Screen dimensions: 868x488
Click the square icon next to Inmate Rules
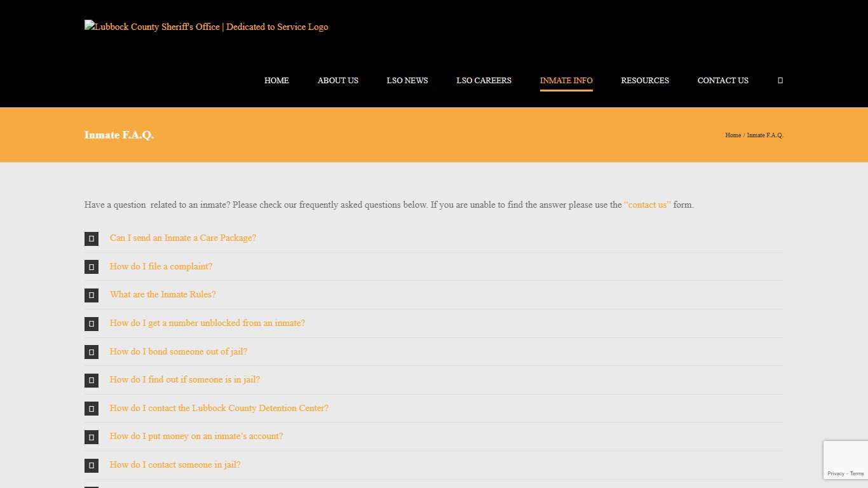tap(92, 295)
